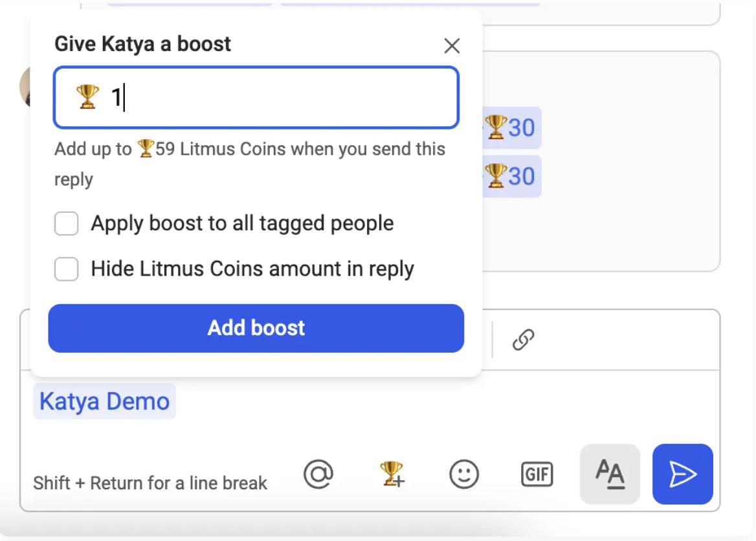Click the trophy plus boost icon
Screen dimensions: 756x541
tap(392, 475)
